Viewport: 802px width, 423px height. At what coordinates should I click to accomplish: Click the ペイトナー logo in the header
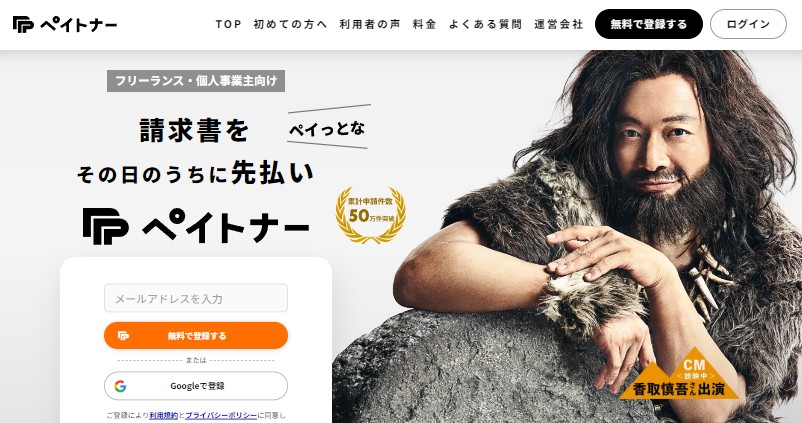pyautogui.click(x=65, y=24)
